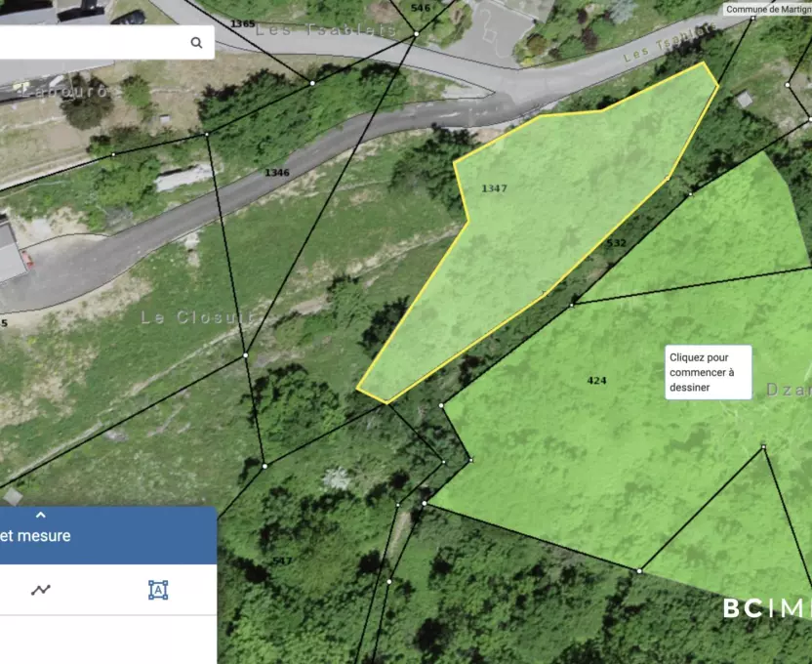Select the polyline measurement tool
Viewport: 812px width, 664px height.
(x=41, y=590)
